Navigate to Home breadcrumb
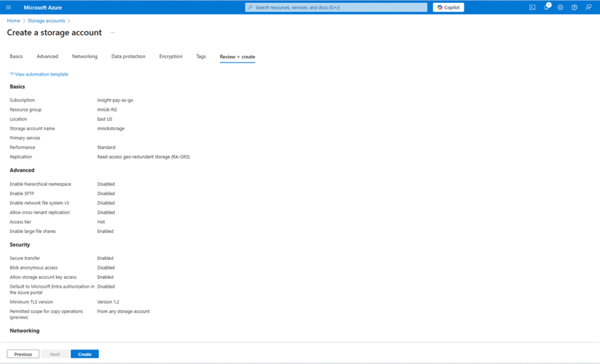 [x=13, y=21]
